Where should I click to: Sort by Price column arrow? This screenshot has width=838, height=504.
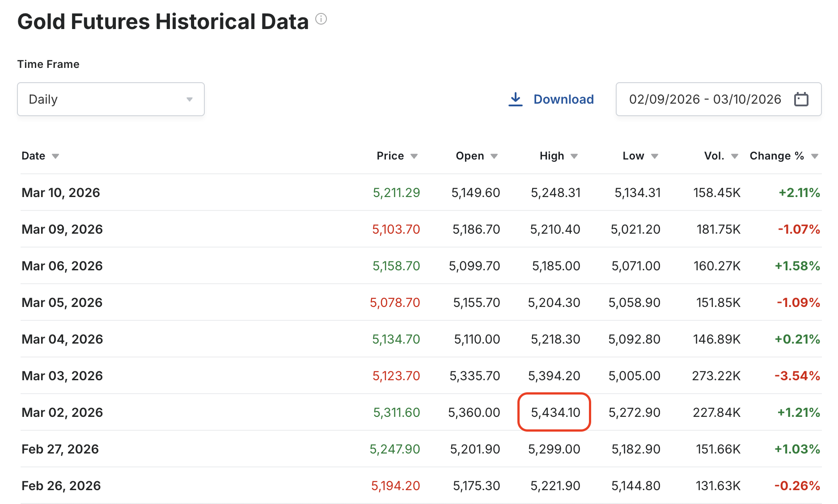click(414, 156)
